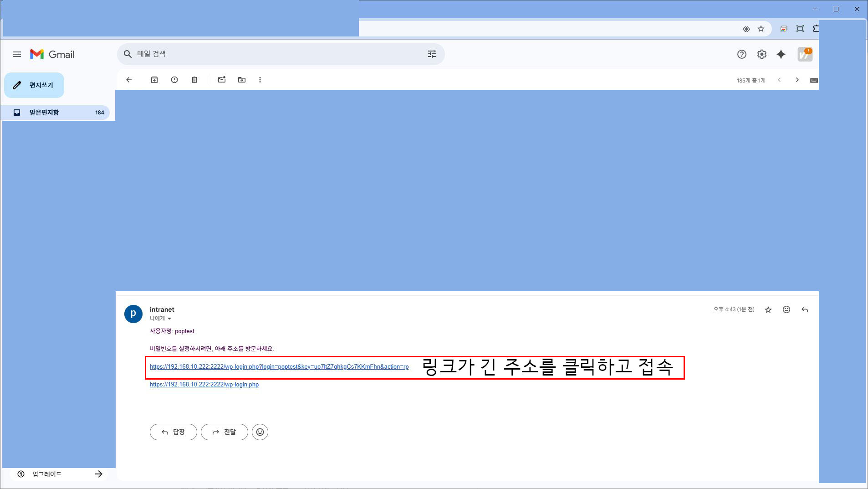This screenshot has width=868, height=489.
Task: Open Gmail help question mark
Action: click(x=741, y=54)
